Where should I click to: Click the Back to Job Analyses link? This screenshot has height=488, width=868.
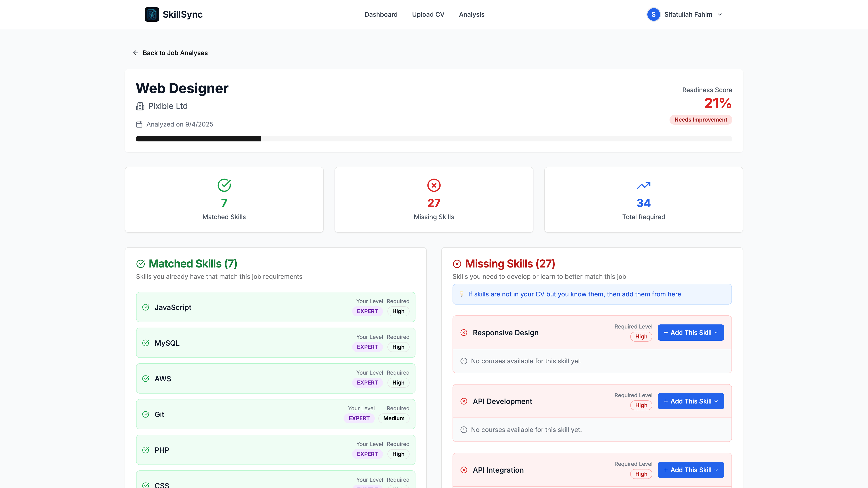175,53
